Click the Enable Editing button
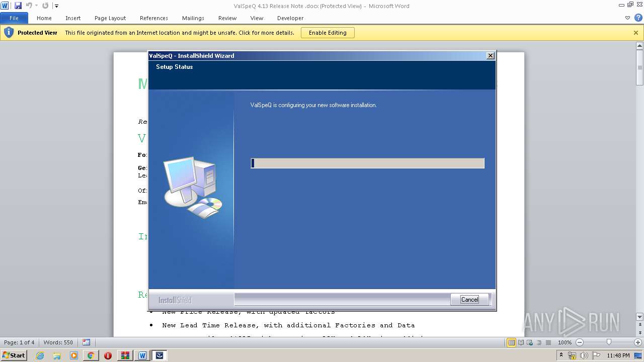Viewport: 644px width, 362px height. (x=328, y=33)
